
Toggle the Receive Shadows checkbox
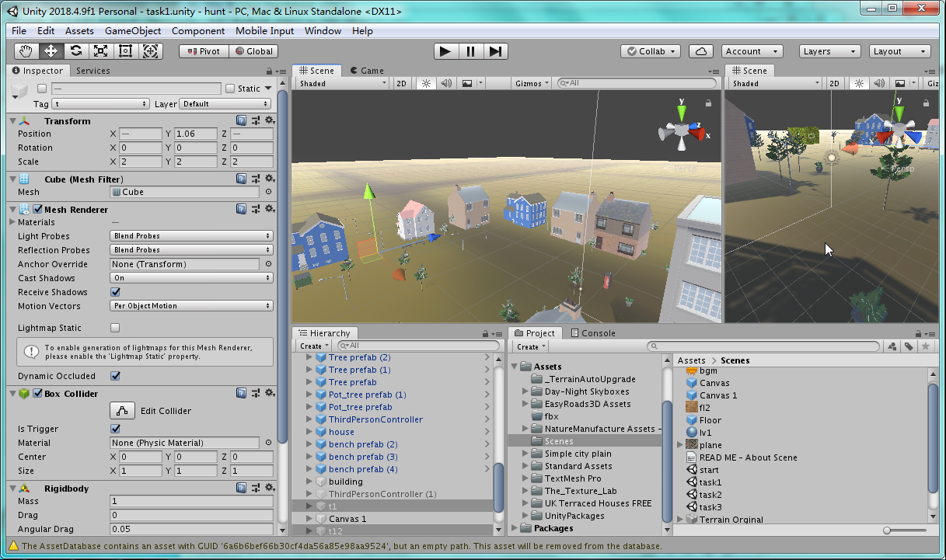pyautogui.click(x=116, y=292)
